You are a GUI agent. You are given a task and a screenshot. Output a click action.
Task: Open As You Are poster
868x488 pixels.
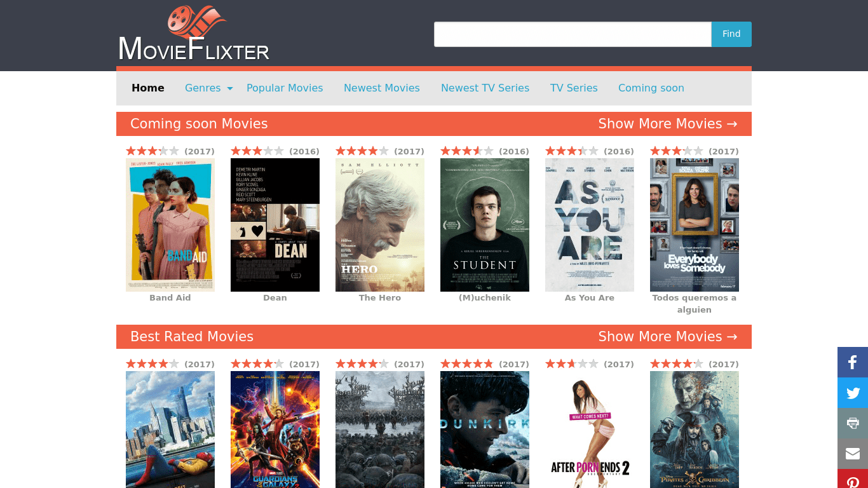click(x=590, y=225)
